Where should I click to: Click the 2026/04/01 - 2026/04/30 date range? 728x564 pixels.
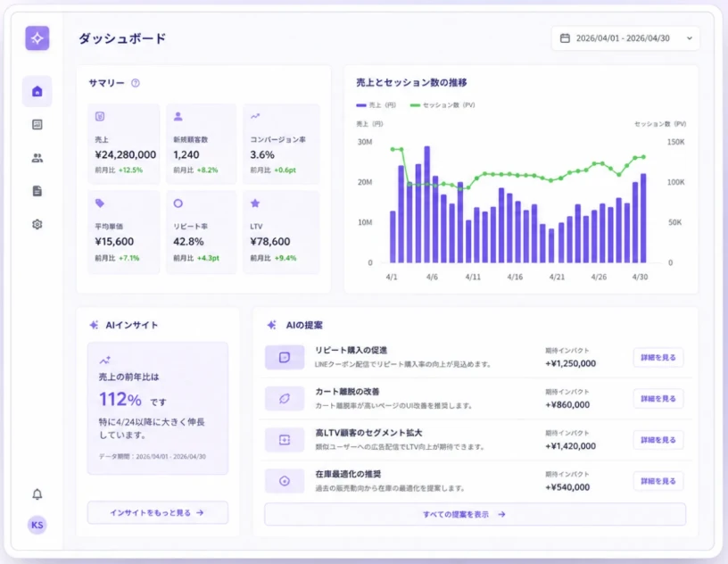pyautogui.click(x=623, y=38)
